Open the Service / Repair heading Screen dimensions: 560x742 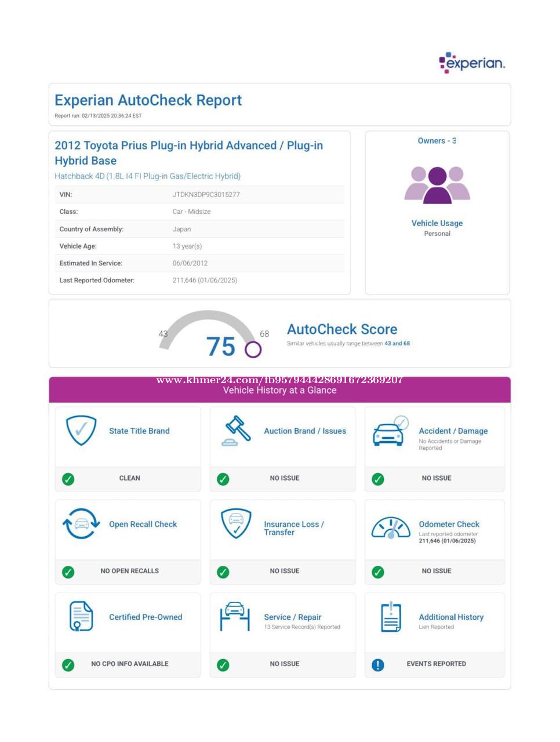tap(293, 617)
